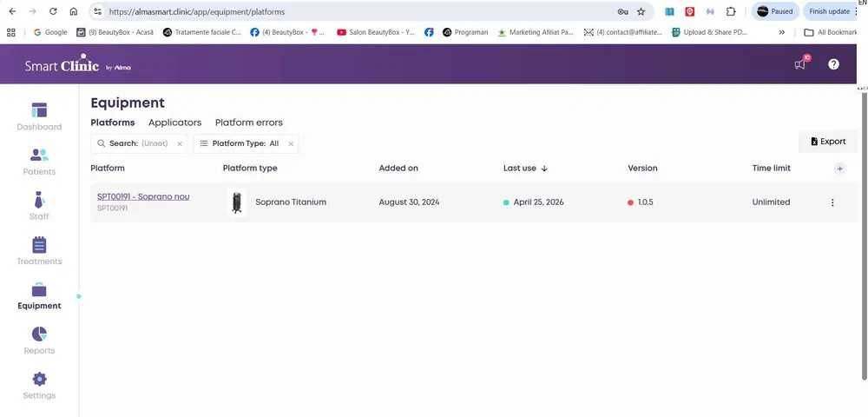Click the Export button
Image resolution: width=868 pixels, height=417 pixels.
[827, 142]
